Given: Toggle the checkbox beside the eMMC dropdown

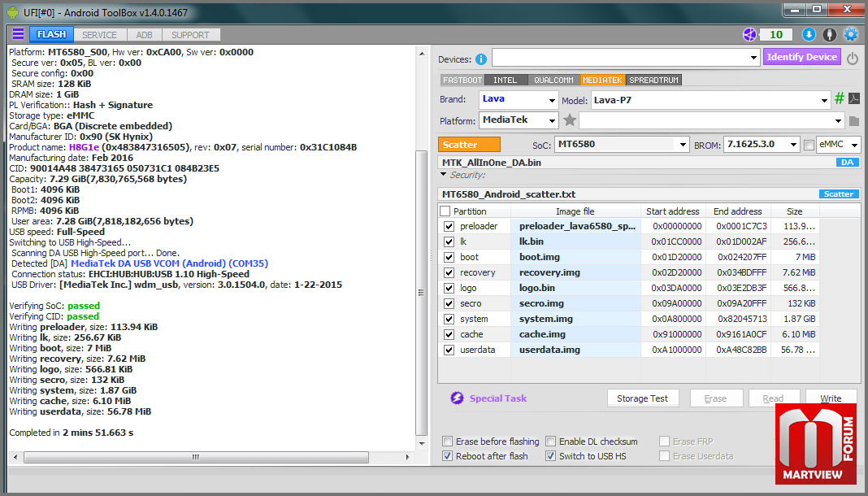Looking at the screenshot, I should pos(809,145).
